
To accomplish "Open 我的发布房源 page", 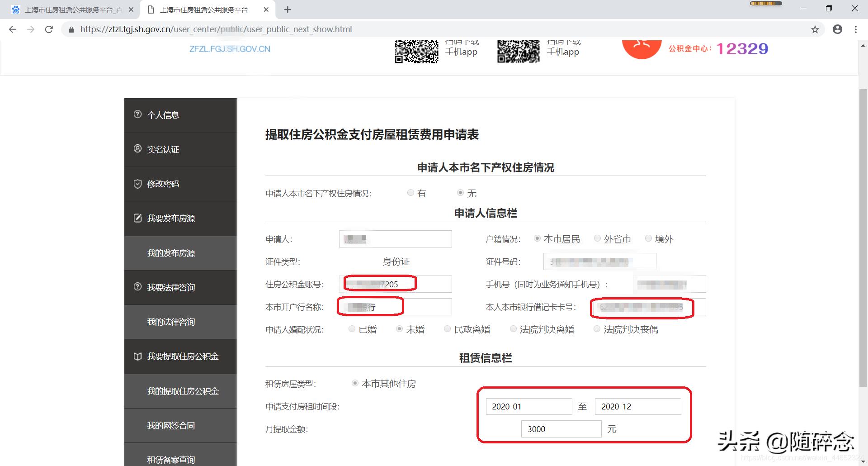I will (x=171, y=253).
